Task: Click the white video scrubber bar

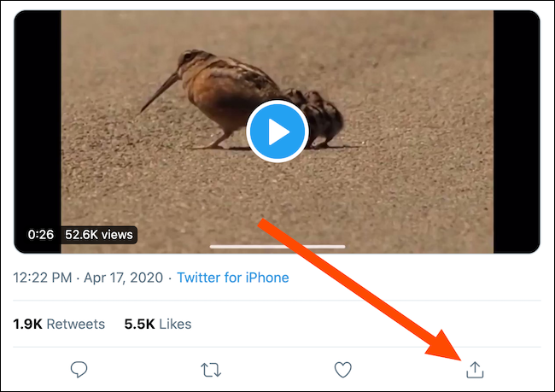Action: pos(277,247)
